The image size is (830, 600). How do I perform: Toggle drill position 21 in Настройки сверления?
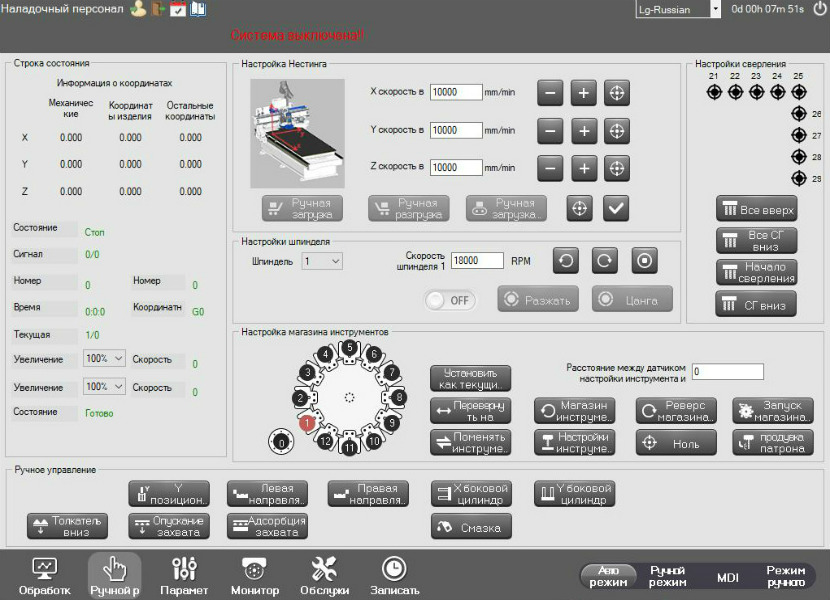pyautogui.click(x=712, y=92)
